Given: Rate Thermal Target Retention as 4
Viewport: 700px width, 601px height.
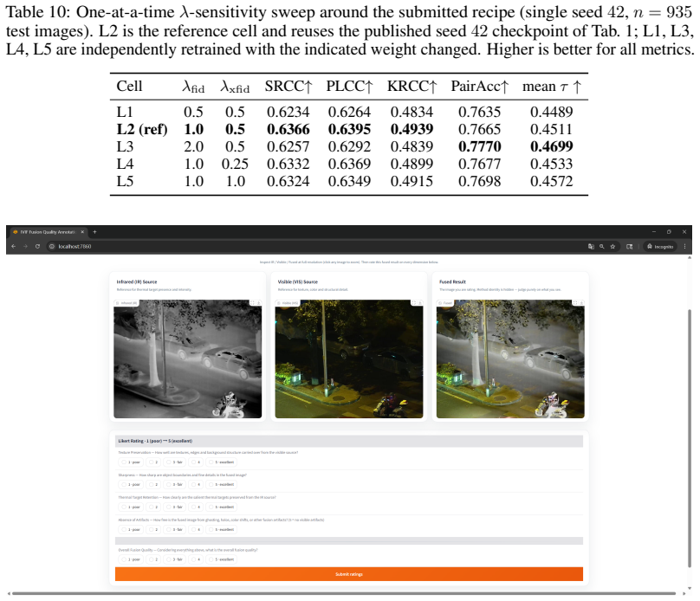Looking at the screenshot, I should pos(196,507).
